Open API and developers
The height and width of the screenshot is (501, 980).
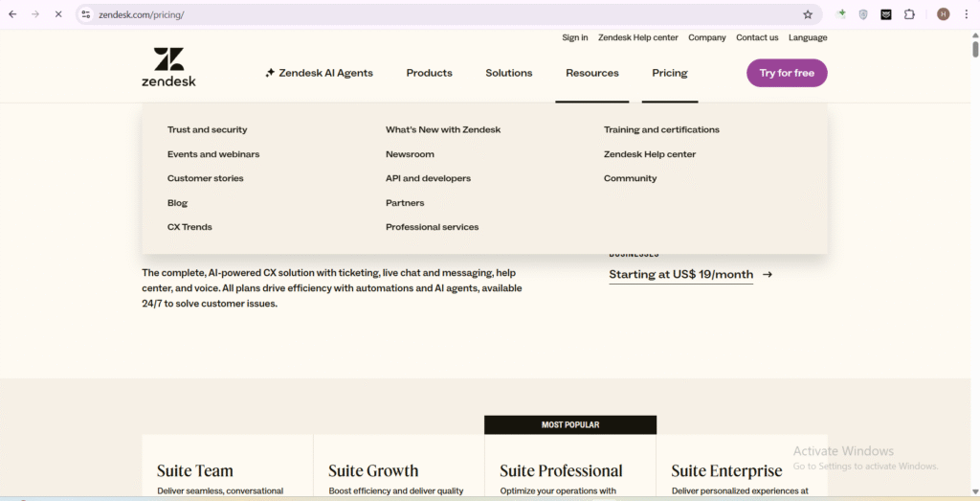pyautogui.click(x=428, y=178)
